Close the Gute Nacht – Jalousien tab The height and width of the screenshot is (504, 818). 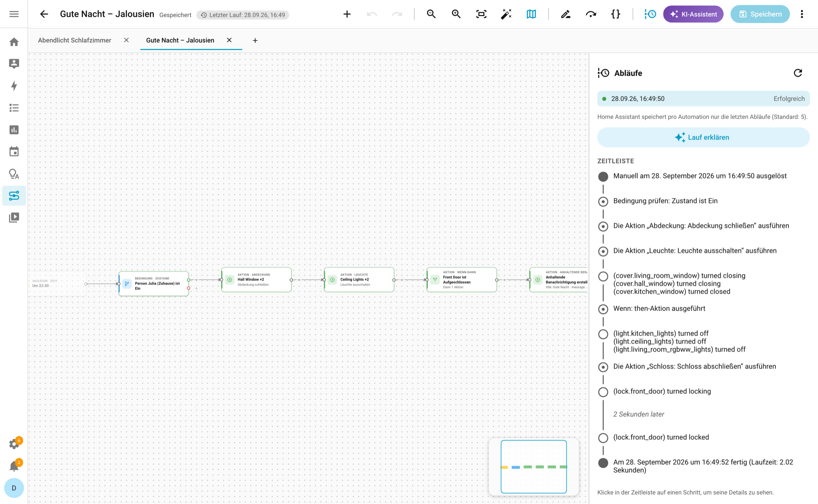[229, 40]
